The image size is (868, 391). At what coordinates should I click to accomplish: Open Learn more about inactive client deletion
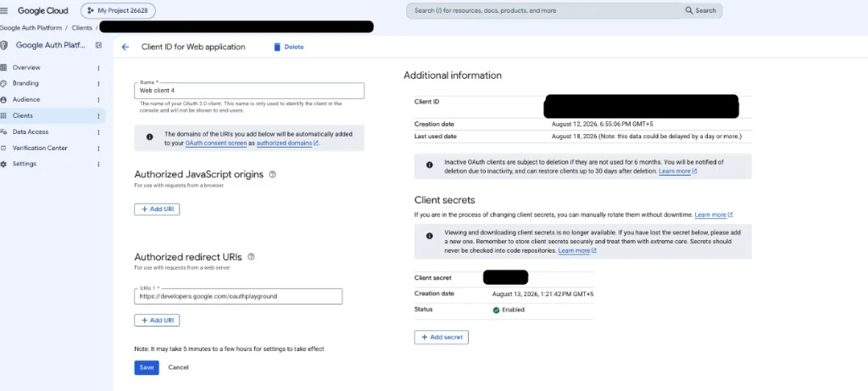677,171
